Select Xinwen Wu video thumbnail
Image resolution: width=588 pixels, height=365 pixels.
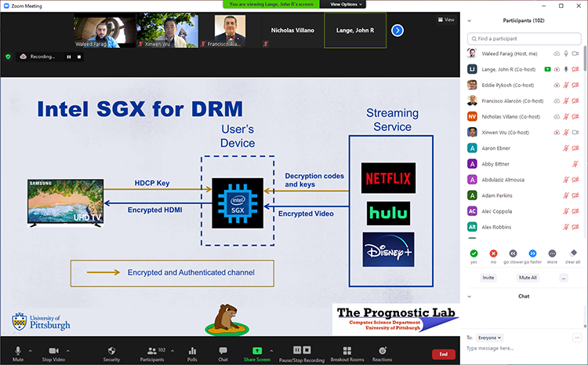(x=167, y=31)
